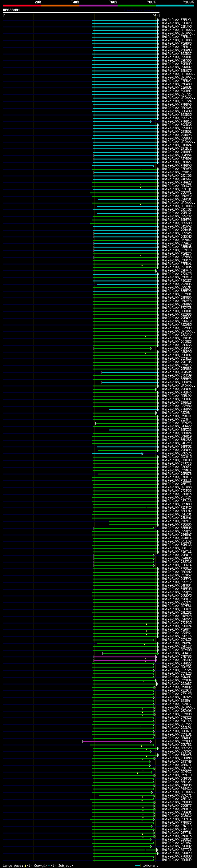Click the green ~80% identity legend segment
This screenshot has width=197, height=868.
(x=137, y=6)
